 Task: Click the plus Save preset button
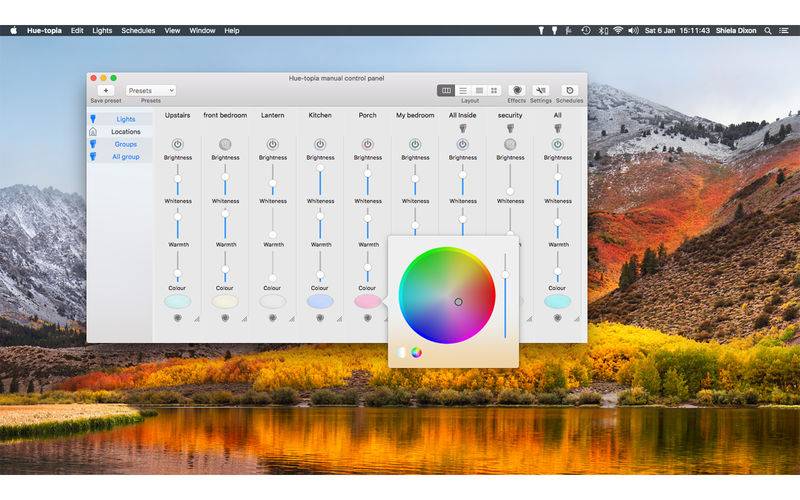pyautogui.click(x=106, y=91)
